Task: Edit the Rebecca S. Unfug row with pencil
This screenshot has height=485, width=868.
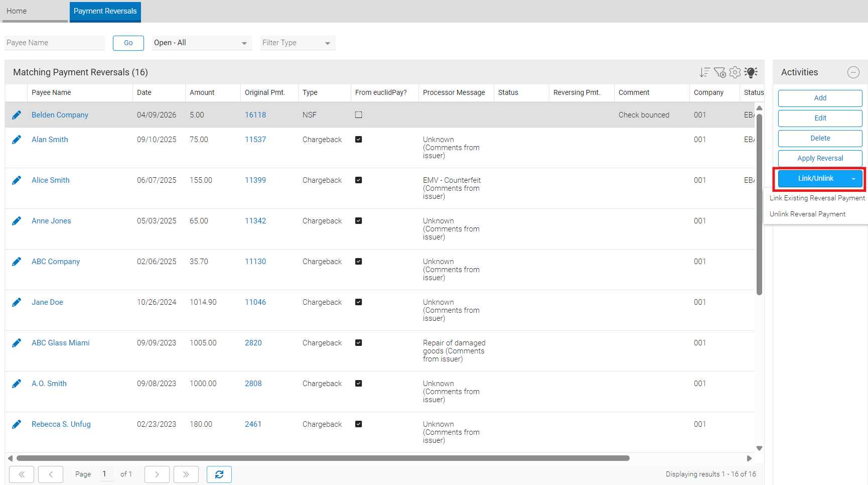Action: [x=17, y=424]
